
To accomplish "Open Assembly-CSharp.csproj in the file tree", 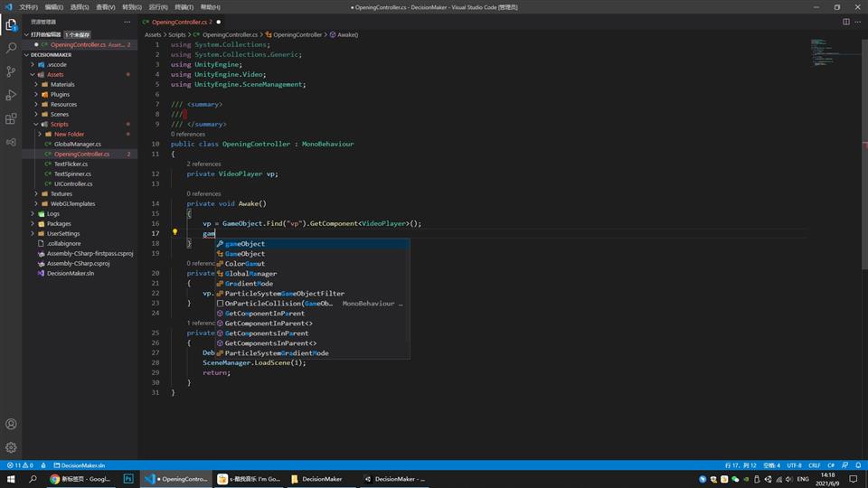I will coord(78,263).
